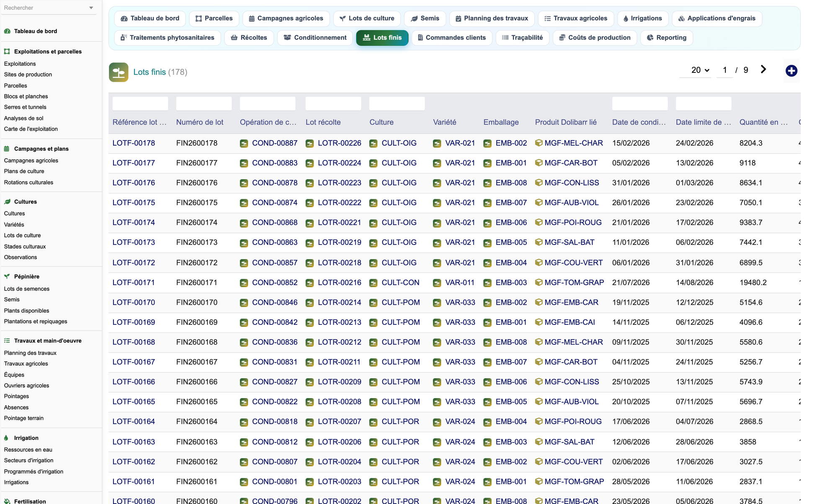Open the Reporting tab
The image size is (815, 504).
click(x=666, y=38)
